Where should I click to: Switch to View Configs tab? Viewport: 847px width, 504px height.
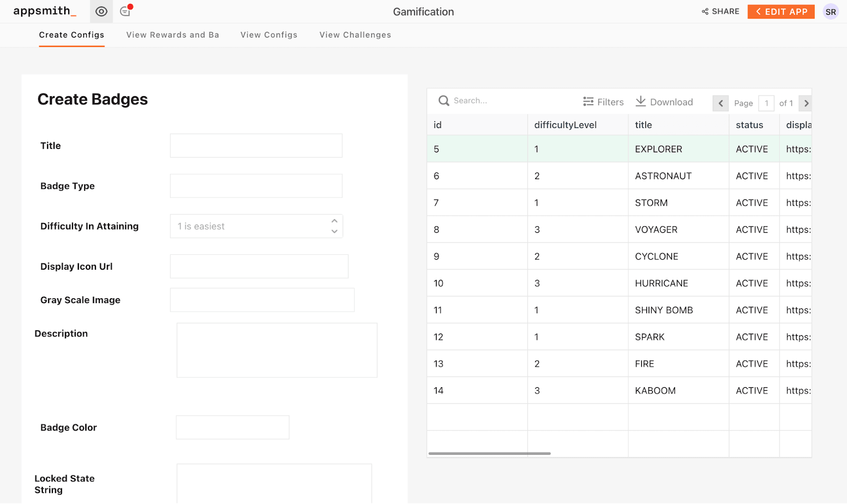click(269, 35)
